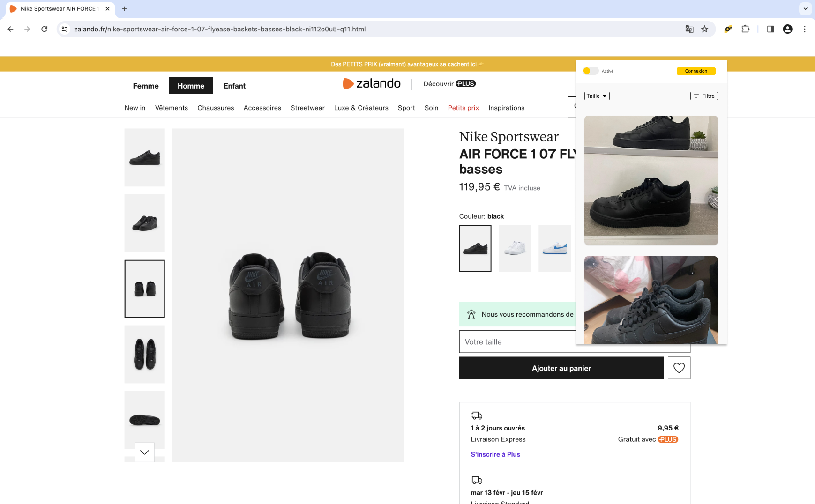Open the Inspirations menu

[507, 108]
